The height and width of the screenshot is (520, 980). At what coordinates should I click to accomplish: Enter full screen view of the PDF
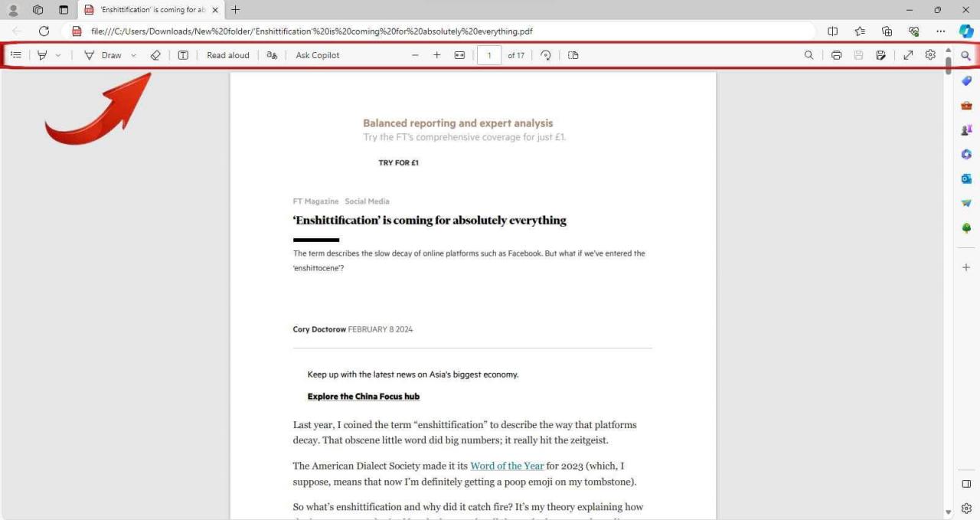(908, 54)
